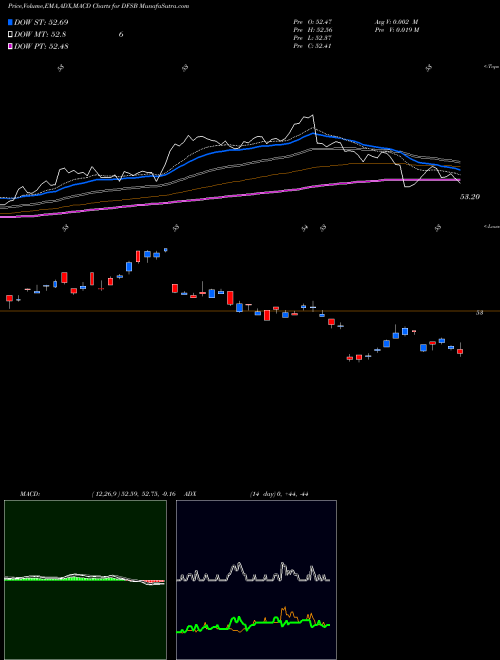Image resolution: width=500 pixels, height=660 pixels.
Task: Click the horizontal brown 53 level line
Action: (250, 311)
